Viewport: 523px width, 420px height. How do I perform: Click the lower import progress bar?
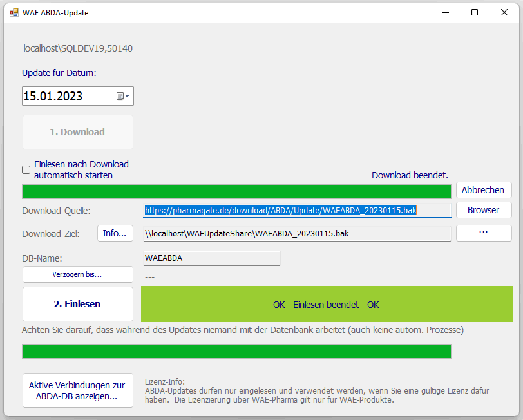pyautogui.click(x=236, y=351)
